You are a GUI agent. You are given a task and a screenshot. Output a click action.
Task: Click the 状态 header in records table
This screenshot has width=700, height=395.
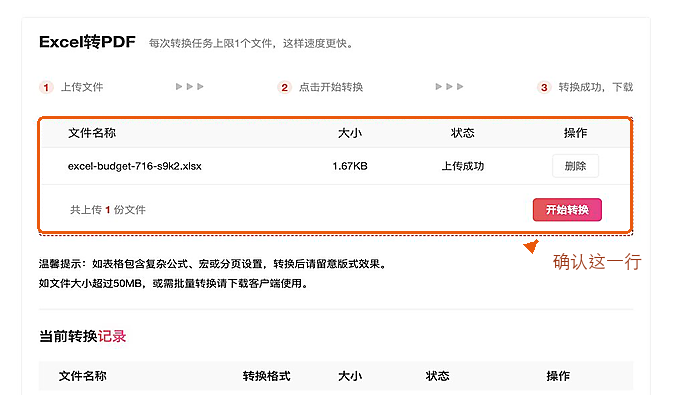tap(437, 376)
